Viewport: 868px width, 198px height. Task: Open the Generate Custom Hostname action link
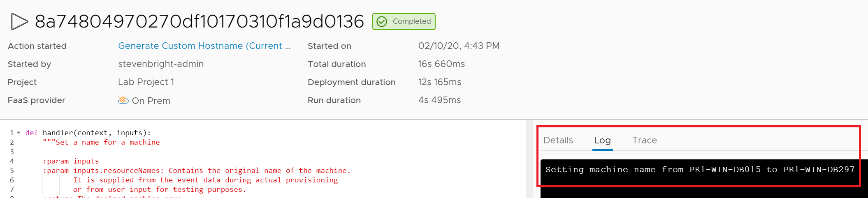[204, 46]
